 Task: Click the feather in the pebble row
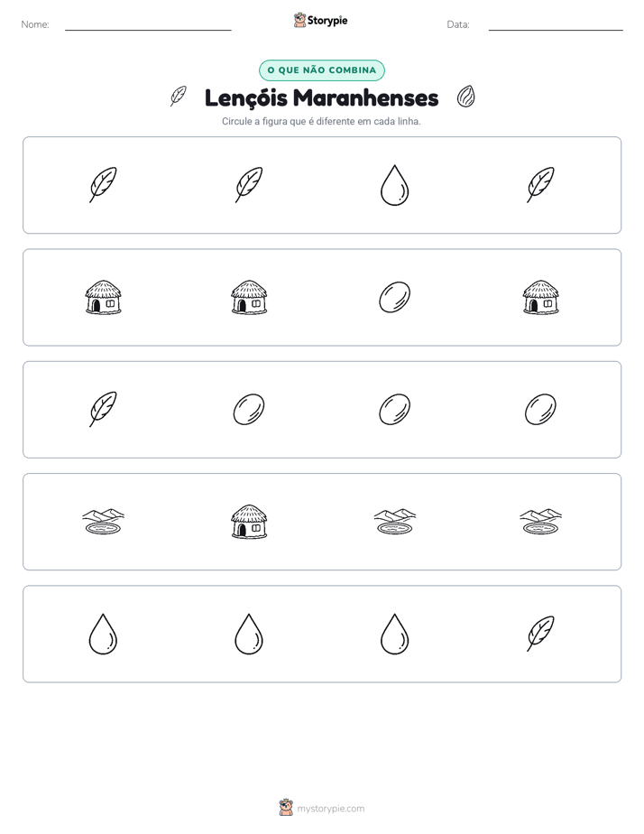pos(103,409)
